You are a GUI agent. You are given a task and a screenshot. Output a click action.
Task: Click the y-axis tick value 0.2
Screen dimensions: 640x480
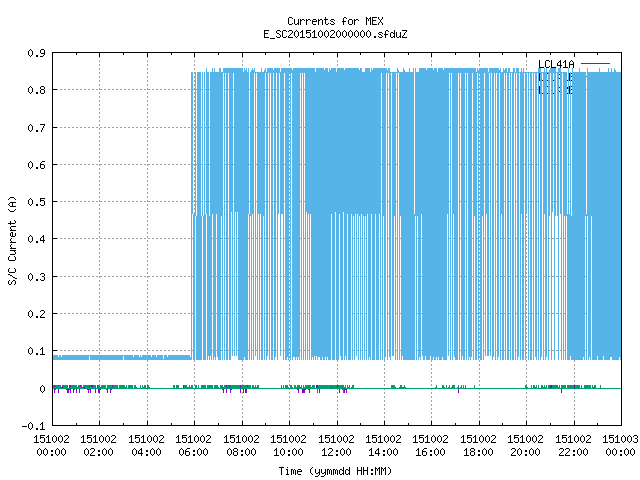tap(36, 314)
